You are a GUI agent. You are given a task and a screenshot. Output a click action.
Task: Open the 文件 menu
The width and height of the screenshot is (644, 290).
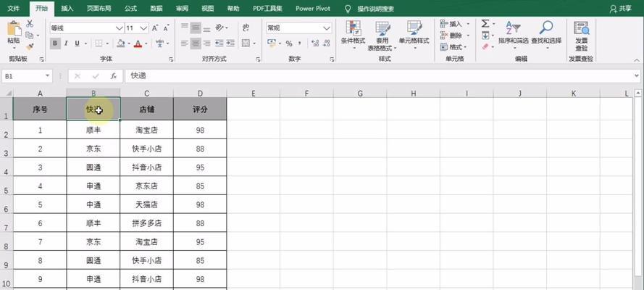pyautogui.click(x=14, y=8)
